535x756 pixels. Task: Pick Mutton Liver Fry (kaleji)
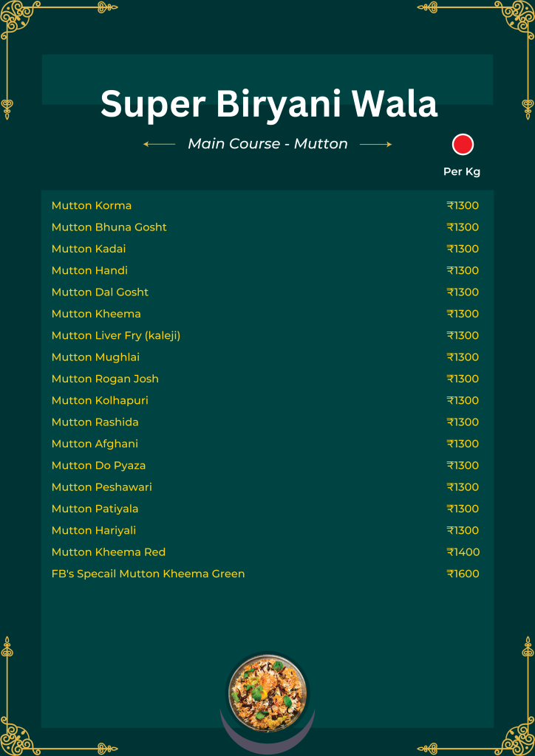(116, 335)
